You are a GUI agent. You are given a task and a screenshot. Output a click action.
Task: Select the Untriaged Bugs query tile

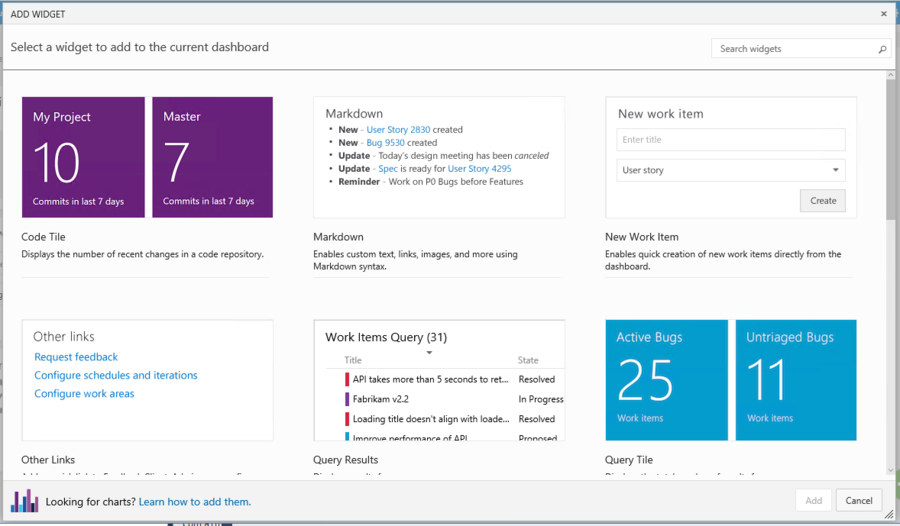[796, 380]
